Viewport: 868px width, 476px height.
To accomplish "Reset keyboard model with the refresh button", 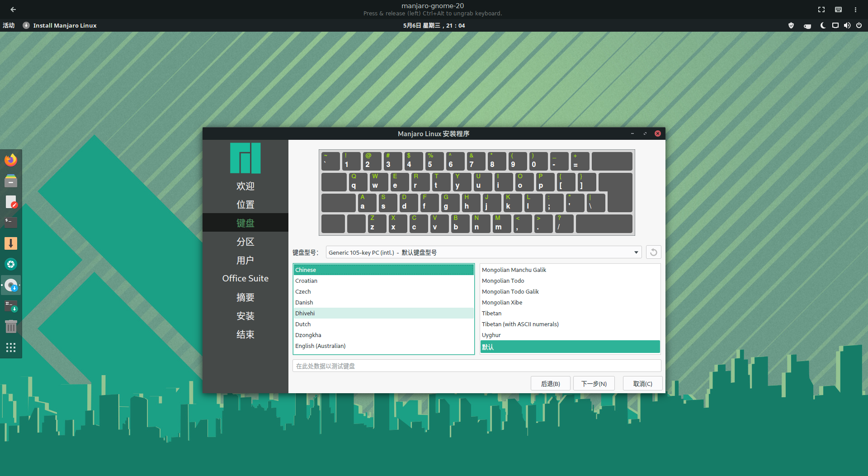I will 654,252.
